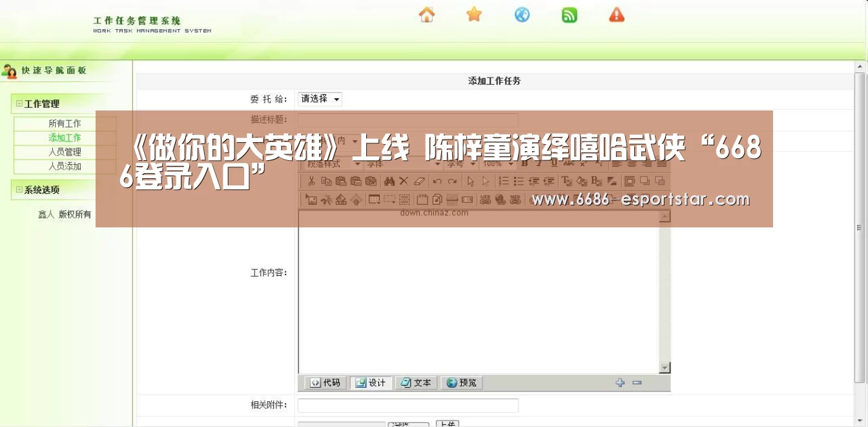Open 添加工作 in the sidebar

pyautogui.click(x=65, y=138)
